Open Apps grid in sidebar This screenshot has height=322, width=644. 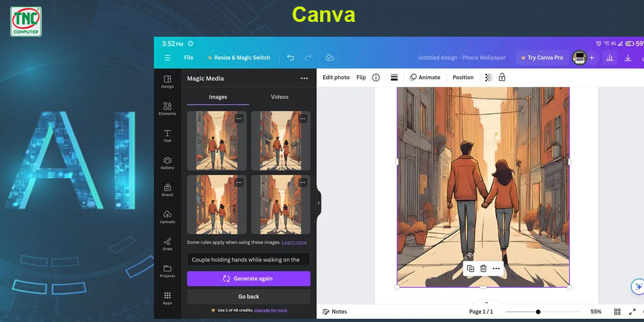[x=167, y=299]
